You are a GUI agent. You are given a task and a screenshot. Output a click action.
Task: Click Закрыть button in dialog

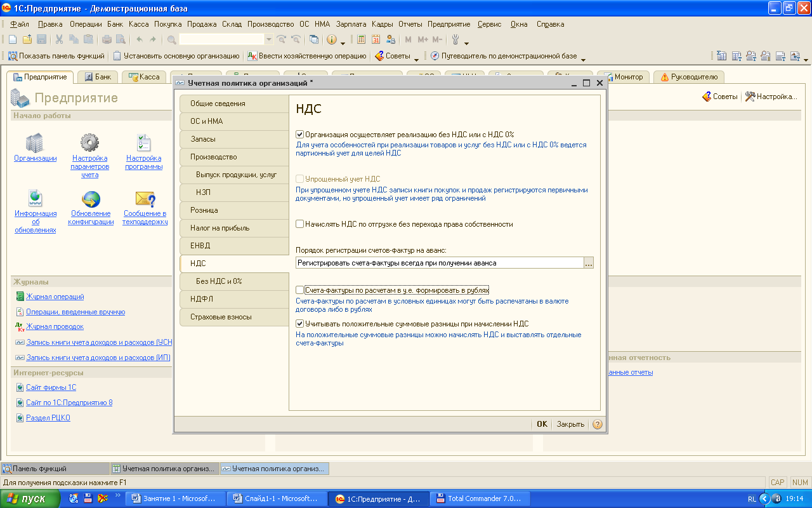[x=570, y=424]
